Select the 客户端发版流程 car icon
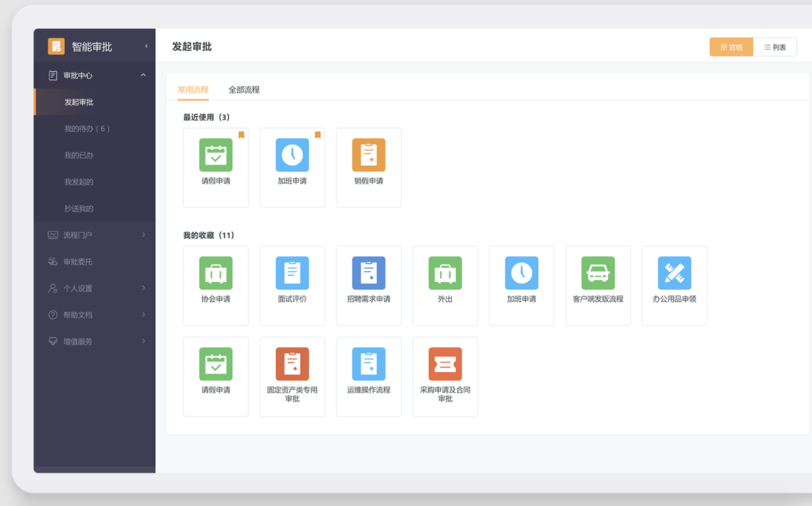Image resolution: width=812 pixels, height=506 pixels. coord(598,272)
